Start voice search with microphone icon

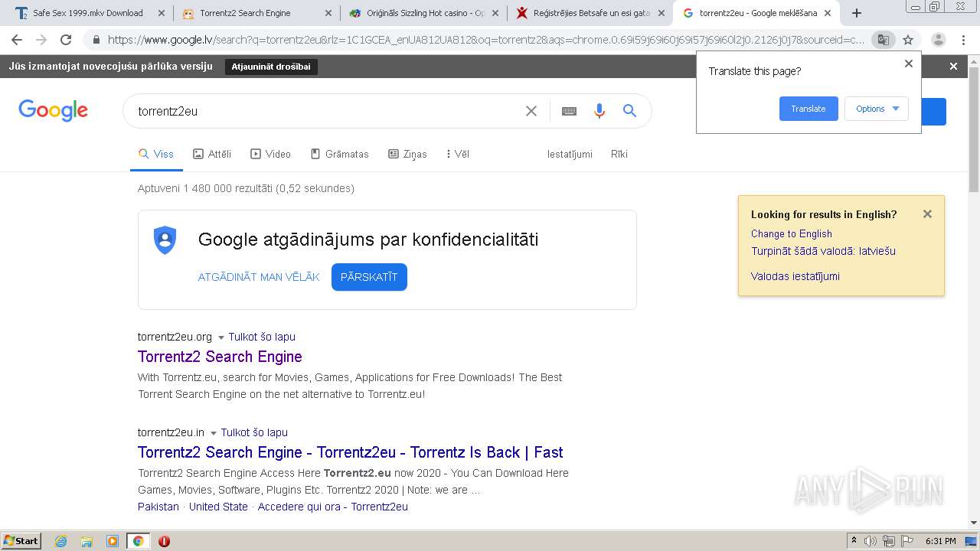tap(599, 111)
